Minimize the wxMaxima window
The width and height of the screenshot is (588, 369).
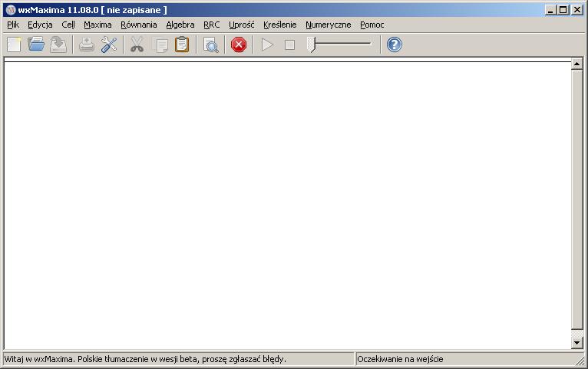click(x=550, y=10)
